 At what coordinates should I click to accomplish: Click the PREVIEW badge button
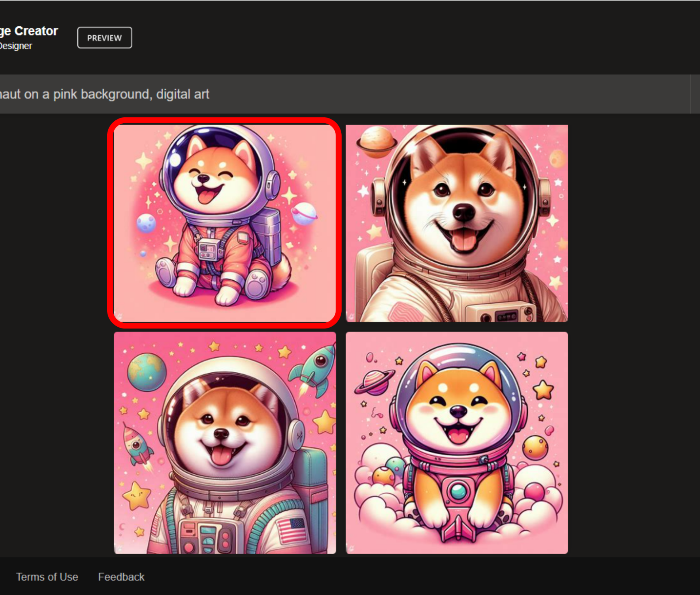[105, 38]
